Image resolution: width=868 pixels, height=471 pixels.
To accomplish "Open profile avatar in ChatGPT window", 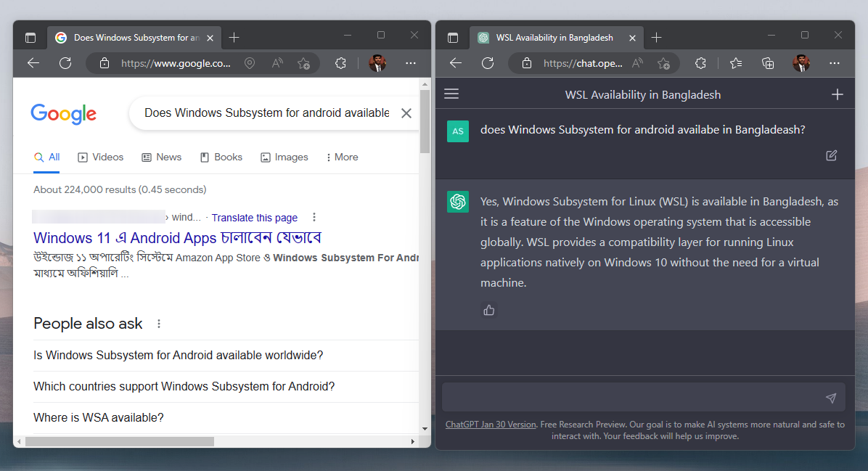I will (x=801, y=63).
